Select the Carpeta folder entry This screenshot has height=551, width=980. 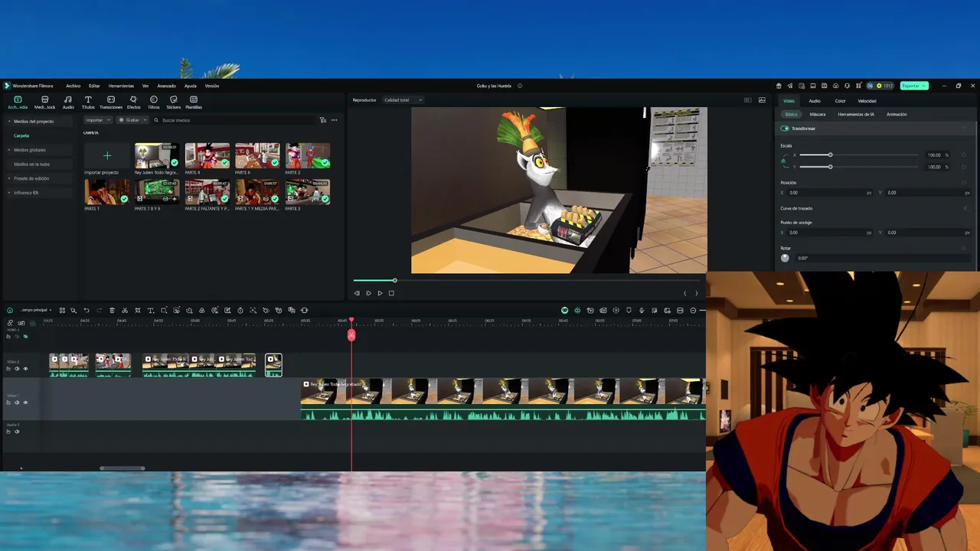click(x=21, y=135)
